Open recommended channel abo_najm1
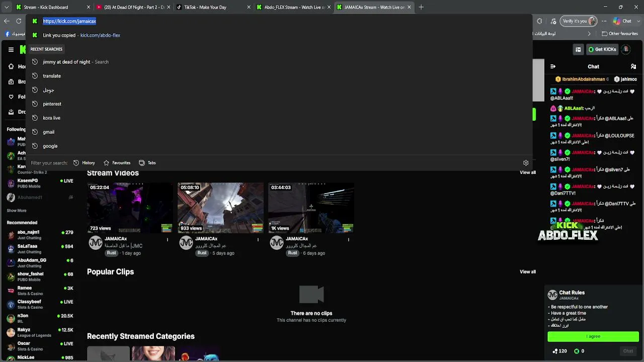 (x=40, y=235)
